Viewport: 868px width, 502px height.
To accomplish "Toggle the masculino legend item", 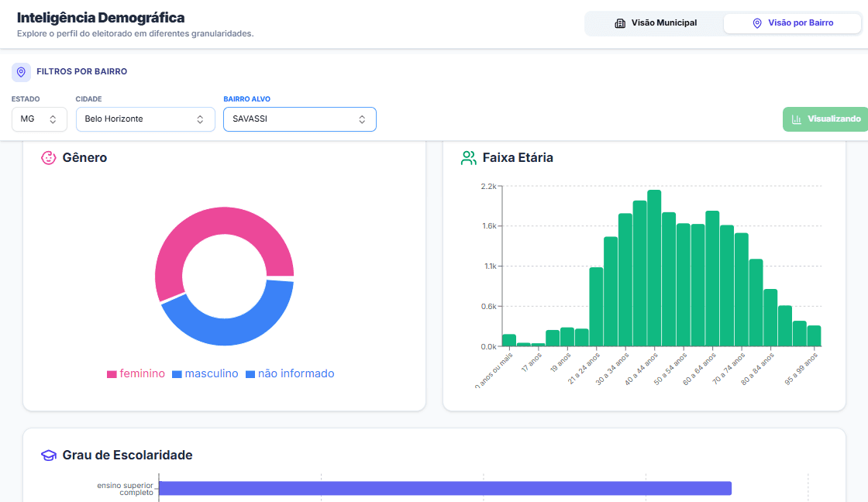I will point(205,374).
